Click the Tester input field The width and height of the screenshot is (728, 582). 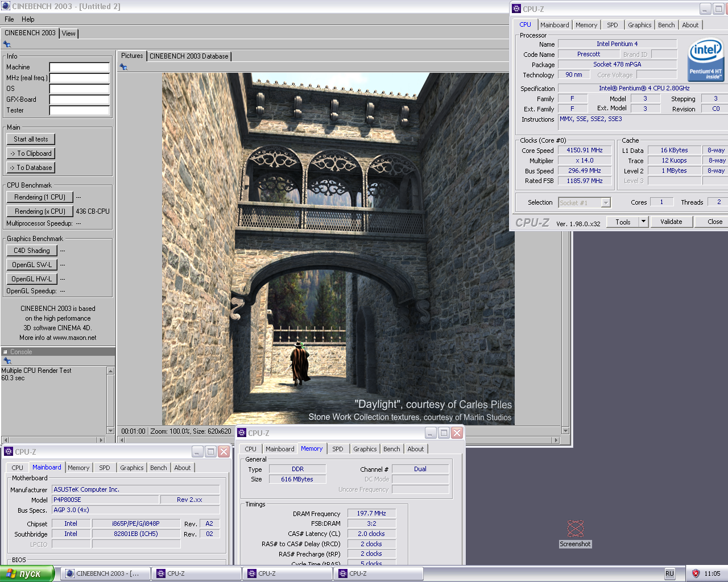(x=79, y=110)
